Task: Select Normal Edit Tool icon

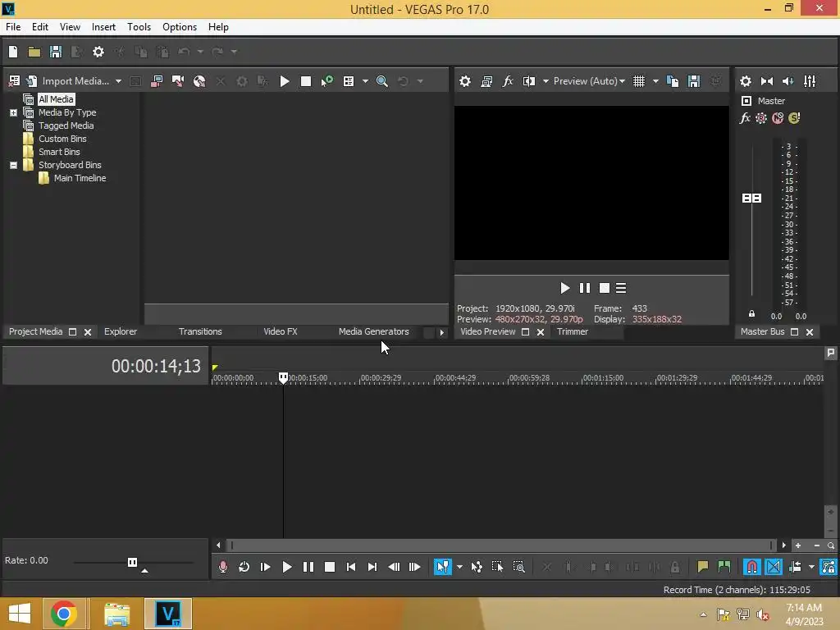Action: tap(443, 567)
